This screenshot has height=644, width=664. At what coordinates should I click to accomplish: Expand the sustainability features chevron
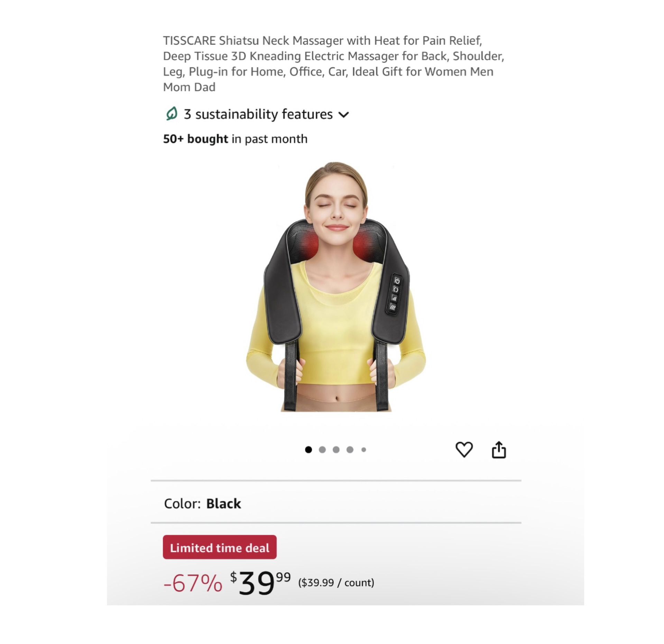tap(343, 115)
